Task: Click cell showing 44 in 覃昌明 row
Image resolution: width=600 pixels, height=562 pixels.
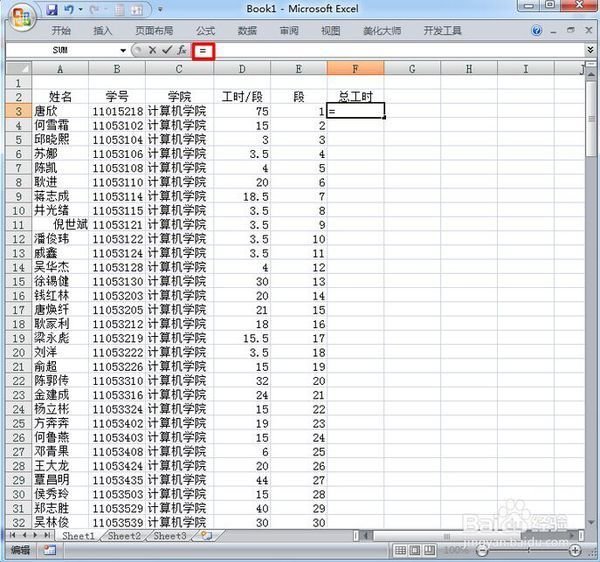Action: pyautogui.click(x=242, y=480)
